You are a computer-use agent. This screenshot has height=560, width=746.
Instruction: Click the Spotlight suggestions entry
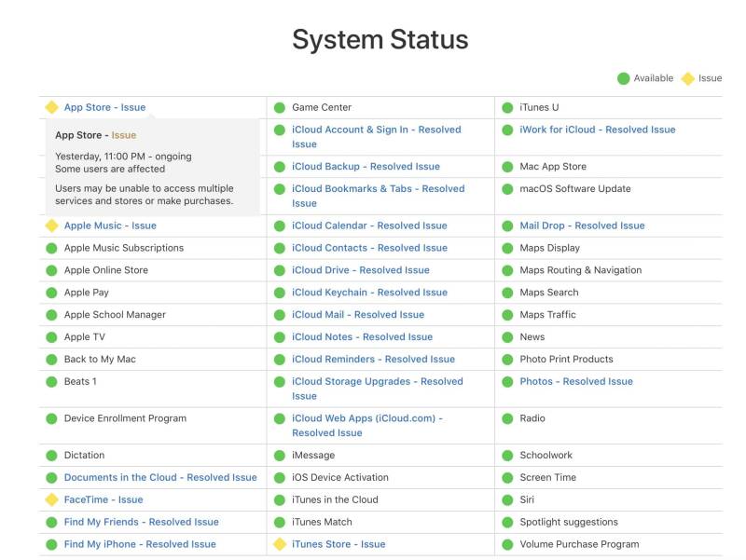[569, 522]
